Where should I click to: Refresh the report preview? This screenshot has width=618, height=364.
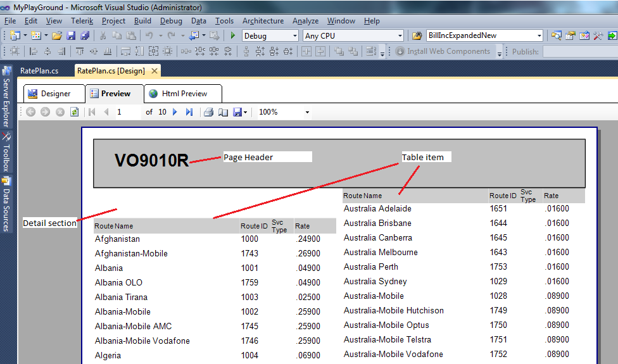point(74,112)
